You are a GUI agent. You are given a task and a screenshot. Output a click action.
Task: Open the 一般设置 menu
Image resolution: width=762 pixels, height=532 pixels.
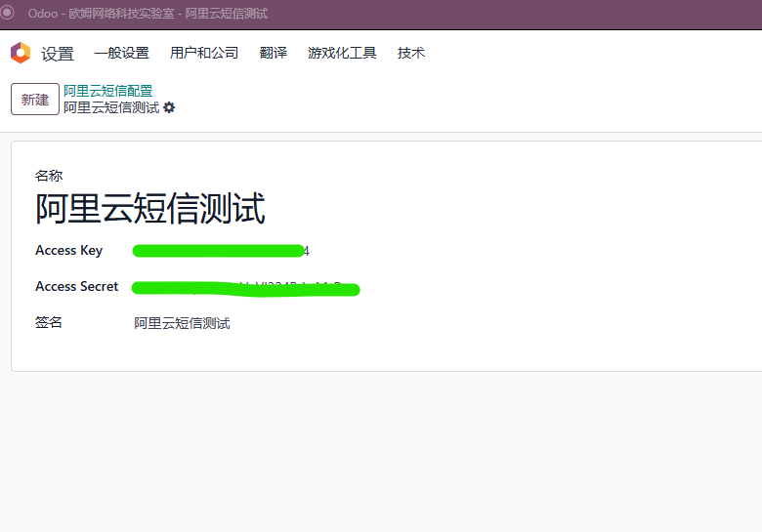pyautogui.click(x=121, y=53)
